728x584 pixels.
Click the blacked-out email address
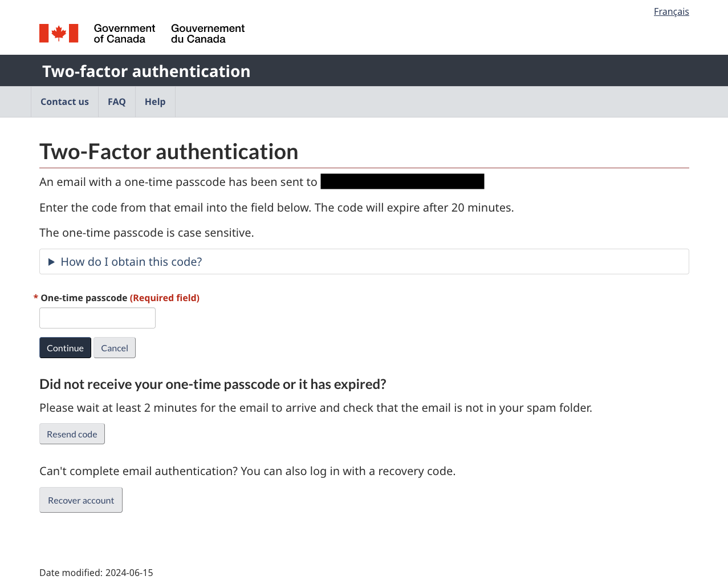[x=402, y=181]
